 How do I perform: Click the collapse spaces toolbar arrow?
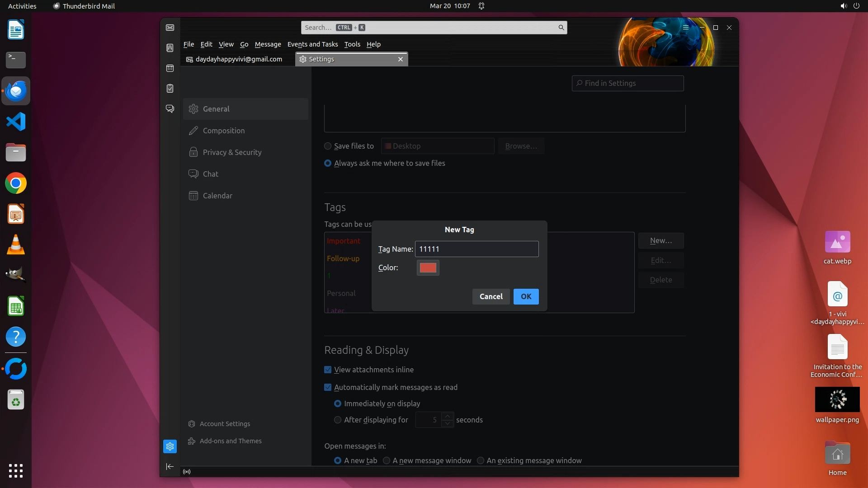click(170, 466)
